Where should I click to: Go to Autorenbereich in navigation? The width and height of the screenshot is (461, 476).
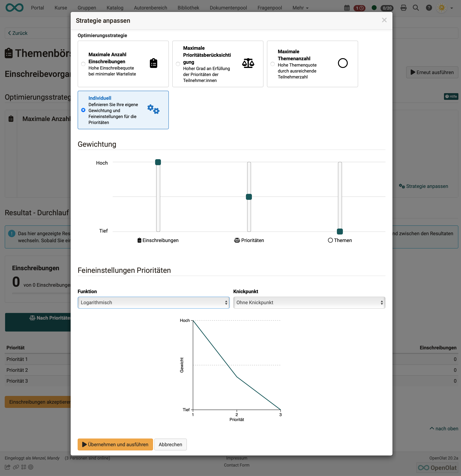point(150,8)
